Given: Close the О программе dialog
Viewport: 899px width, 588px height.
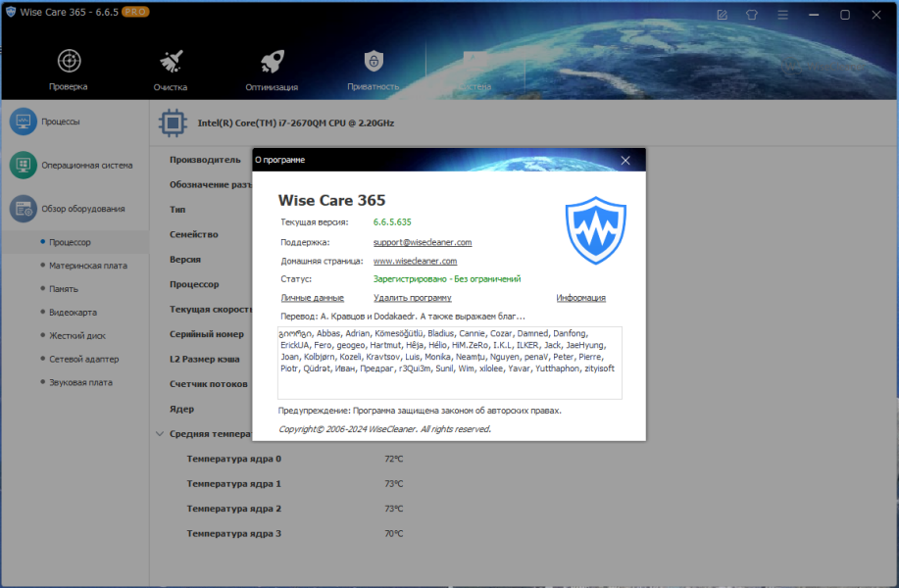Looking at the screenshot, I should (x=625, y=161).
